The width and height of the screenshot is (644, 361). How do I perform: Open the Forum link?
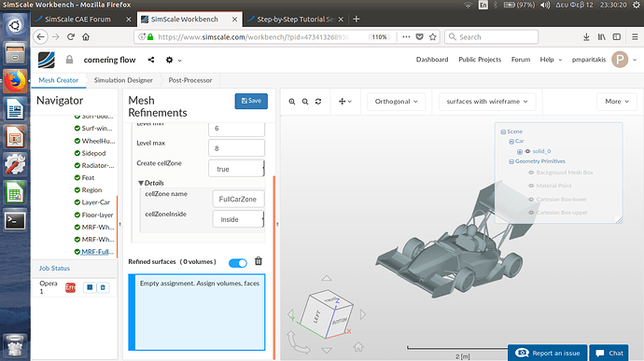tap(521, 60)
